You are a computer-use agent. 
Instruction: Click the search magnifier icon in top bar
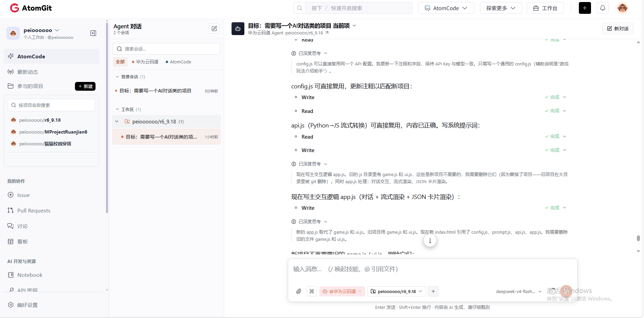coord(300,8)
